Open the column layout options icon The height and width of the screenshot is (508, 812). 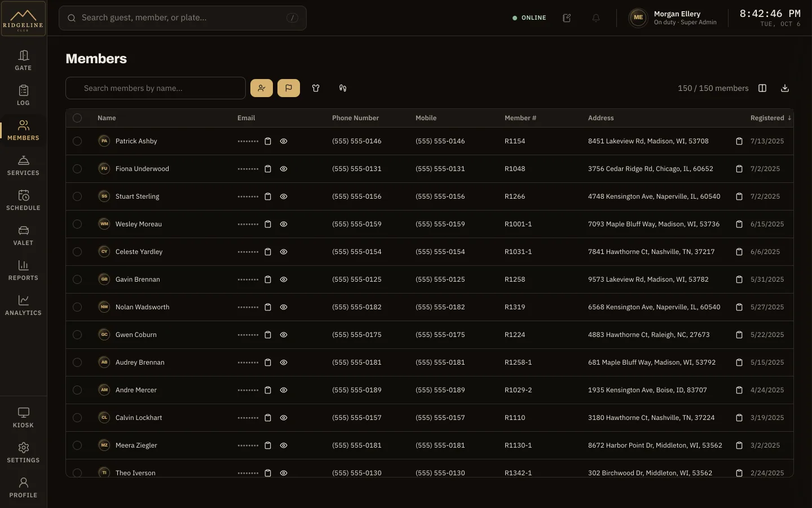(x=762, y=88)
